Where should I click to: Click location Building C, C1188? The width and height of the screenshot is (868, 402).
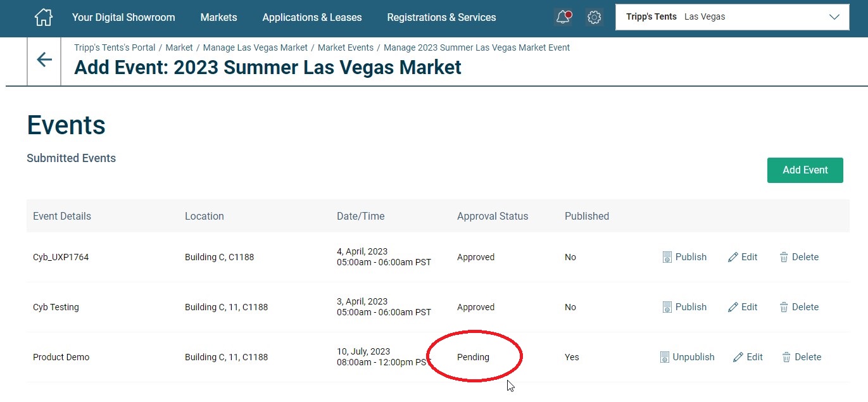tap(219, 257)
